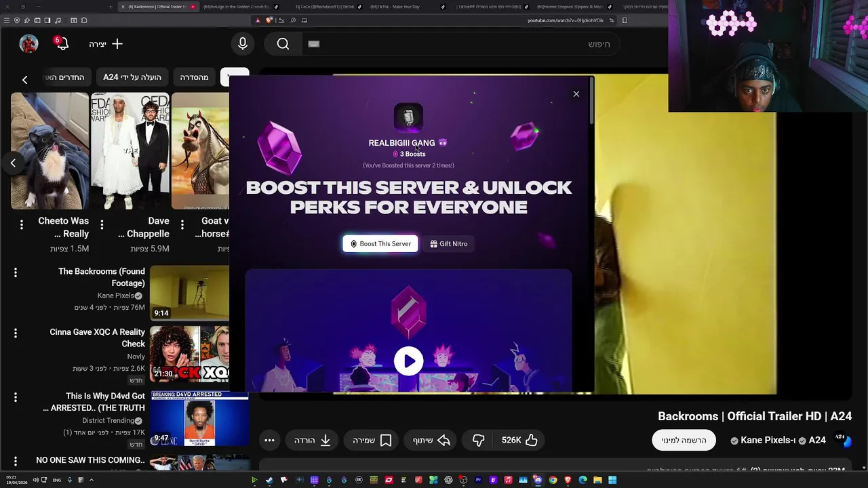Click the Windows Start button

click(612, 480)
